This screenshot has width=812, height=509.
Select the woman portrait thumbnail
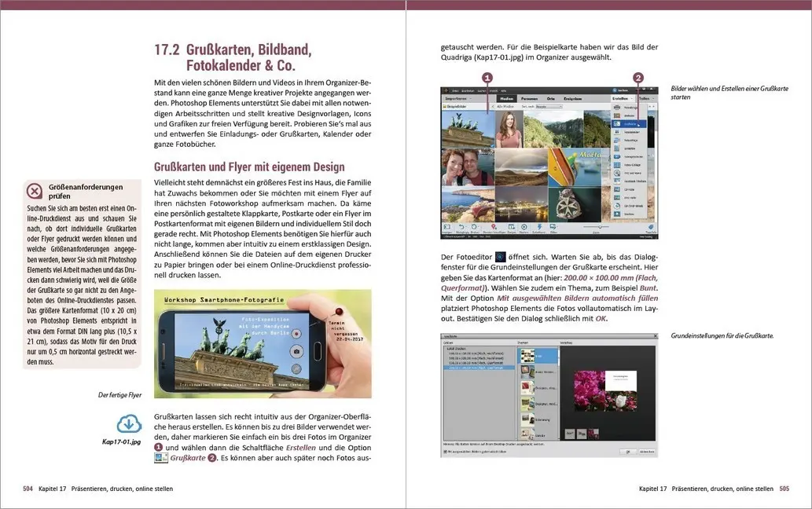point(509,130)
